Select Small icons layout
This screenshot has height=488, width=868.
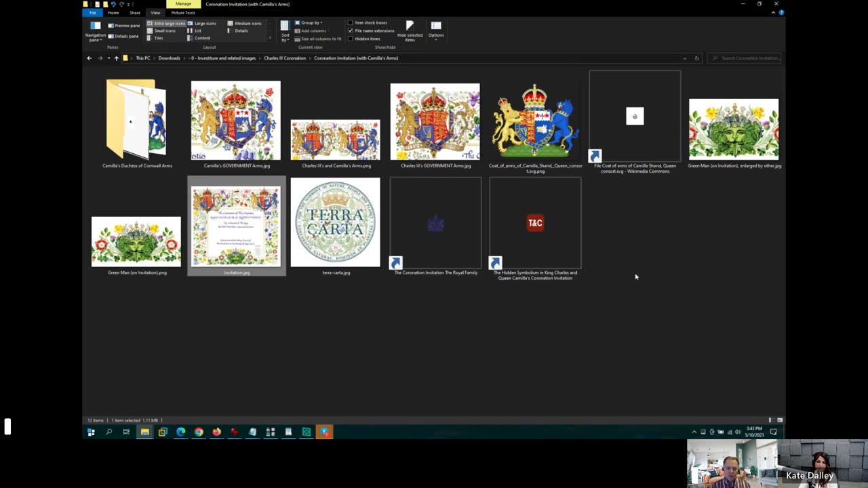click(161, 30)
